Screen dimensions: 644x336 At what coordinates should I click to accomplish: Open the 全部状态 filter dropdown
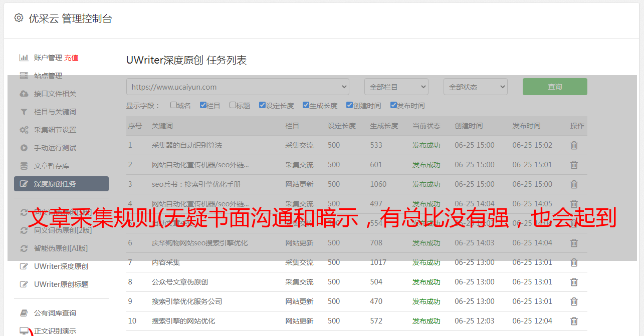click(x=475, y=87)
